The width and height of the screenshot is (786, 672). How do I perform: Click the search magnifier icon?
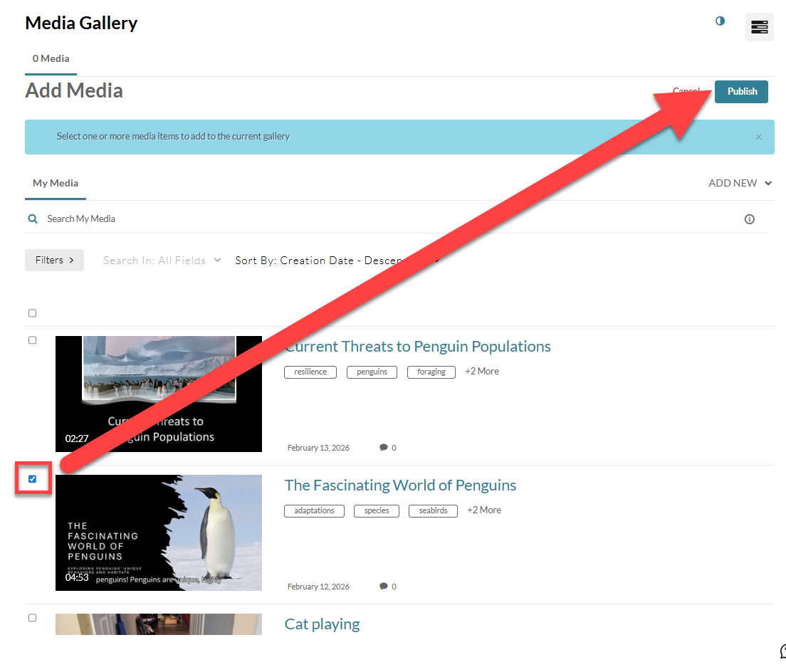(33, 219)
